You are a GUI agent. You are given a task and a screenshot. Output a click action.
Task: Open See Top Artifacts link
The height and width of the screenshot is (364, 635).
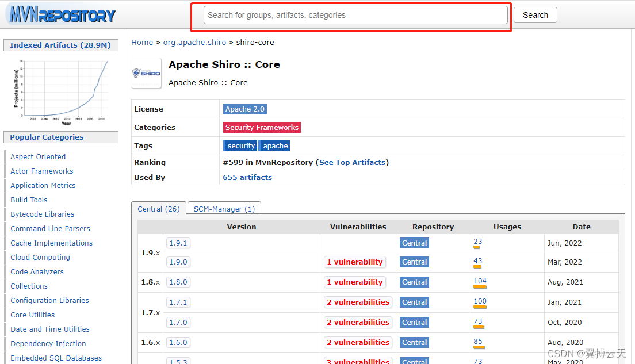click(353, 162)
